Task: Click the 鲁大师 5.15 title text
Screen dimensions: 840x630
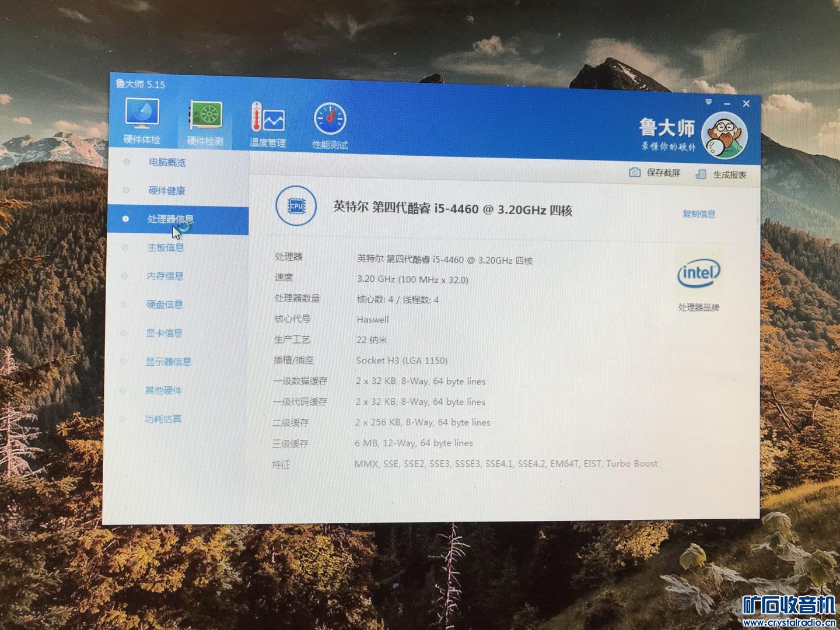Action: pos(140,84)
